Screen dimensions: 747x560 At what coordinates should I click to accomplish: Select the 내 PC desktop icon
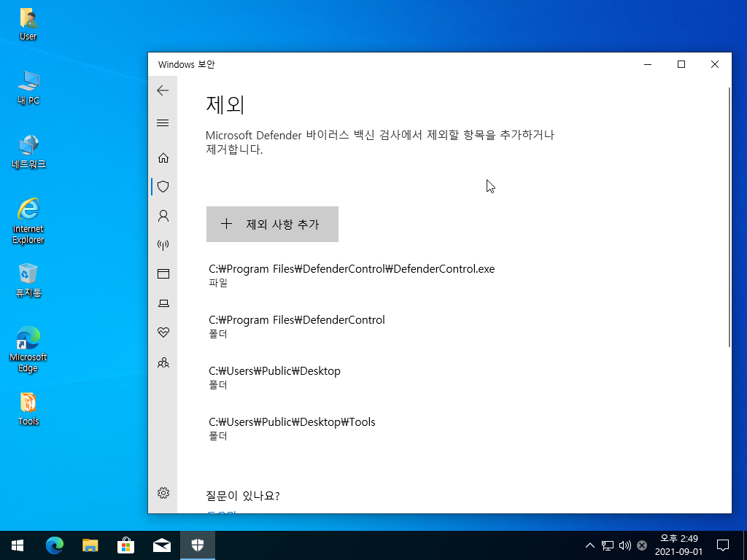click(x=28, y=88)
